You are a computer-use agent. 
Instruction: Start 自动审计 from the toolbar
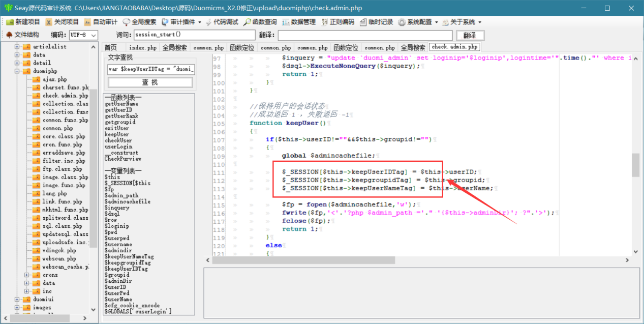click(x=101, y=22)
